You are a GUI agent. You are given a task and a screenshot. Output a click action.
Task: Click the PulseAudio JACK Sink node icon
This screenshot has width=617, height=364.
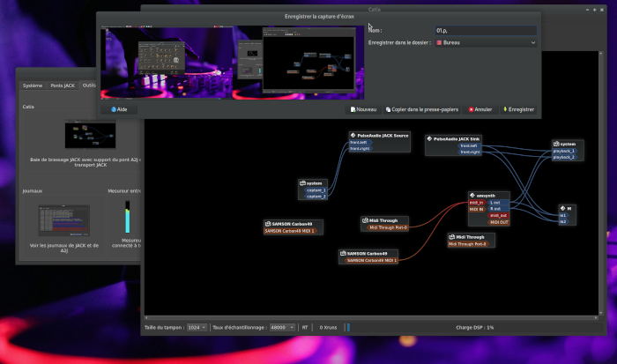coord(429,139)
